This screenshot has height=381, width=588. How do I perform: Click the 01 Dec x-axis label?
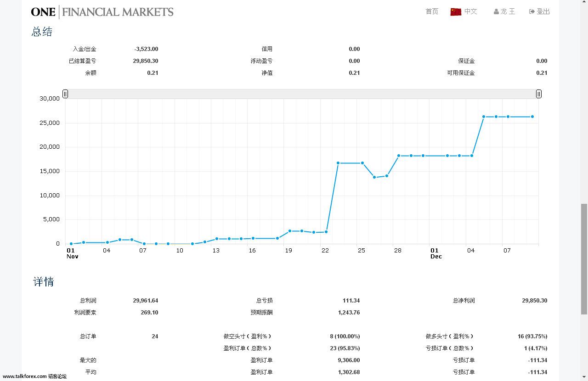click(x=436, y=253)
